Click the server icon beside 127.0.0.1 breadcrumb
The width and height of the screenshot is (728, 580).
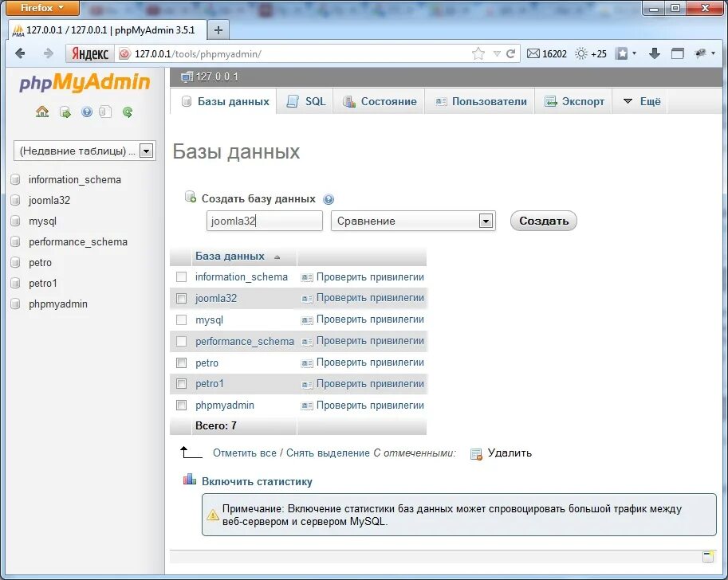[x=187, y=77]
